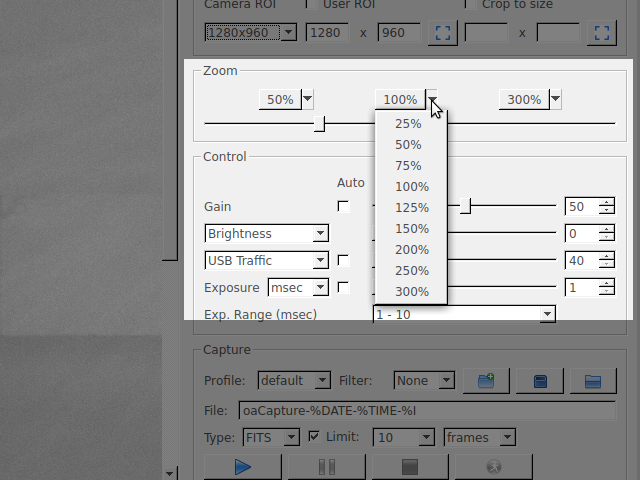Start capture with the blue play button
Image resolution: width=640 pixels, height=480 pixels.
243,467
